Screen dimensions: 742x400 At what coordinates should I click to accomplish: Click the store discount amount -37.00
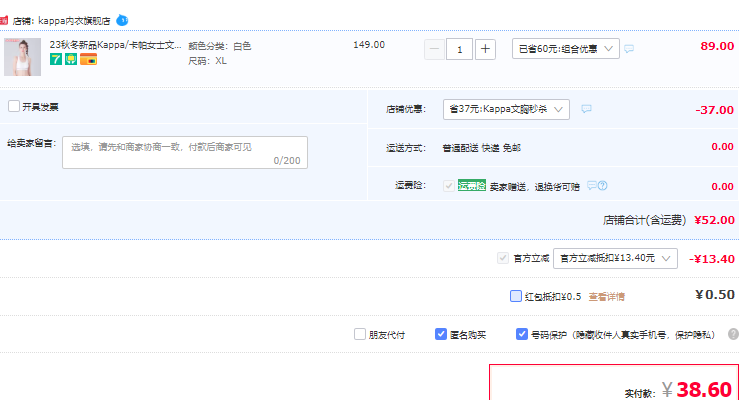click(x=715, y=110)
